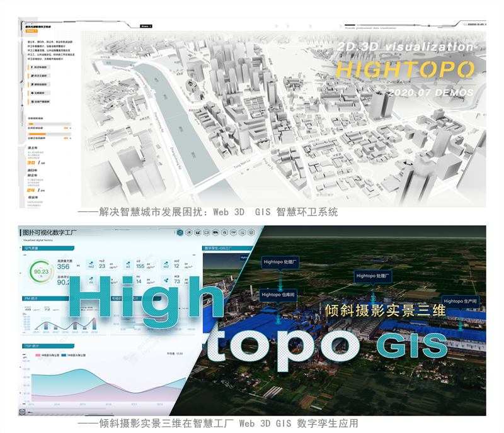Click the 90.23 circular gauge

point(41,272)
